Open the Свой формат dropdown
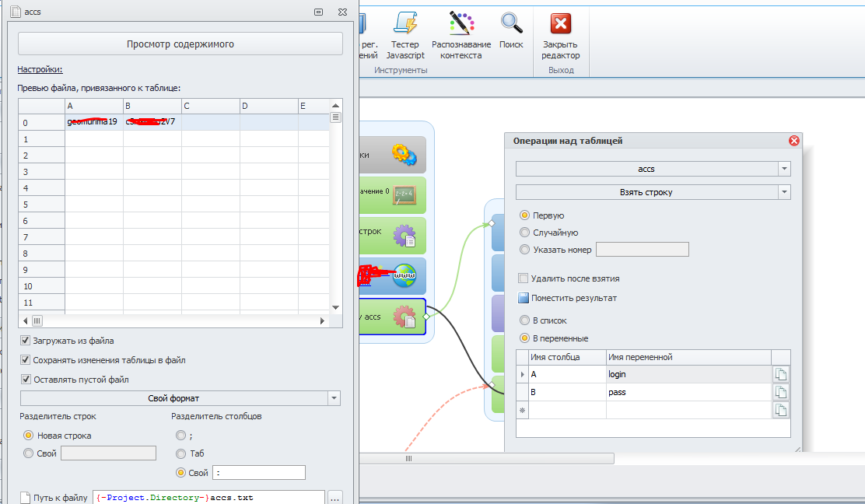This screenshot has height=504, width=865. 334,398
